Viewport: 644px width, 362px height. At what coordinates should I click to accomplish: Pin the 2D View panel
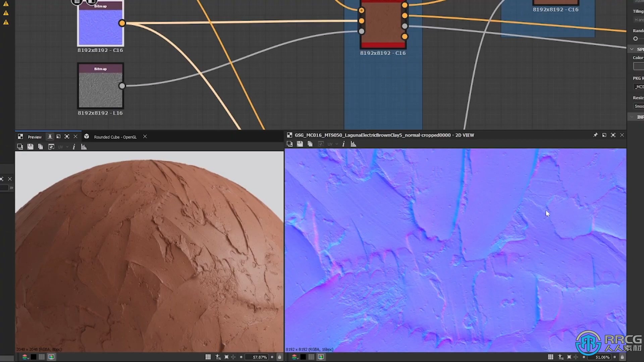[x=595, y=135]
